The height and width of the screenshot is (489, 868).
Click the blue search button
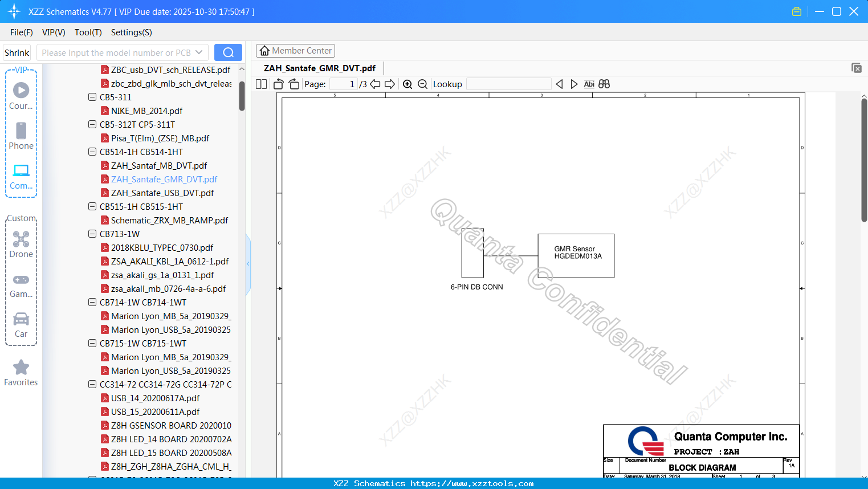click(x=228, y=52)
